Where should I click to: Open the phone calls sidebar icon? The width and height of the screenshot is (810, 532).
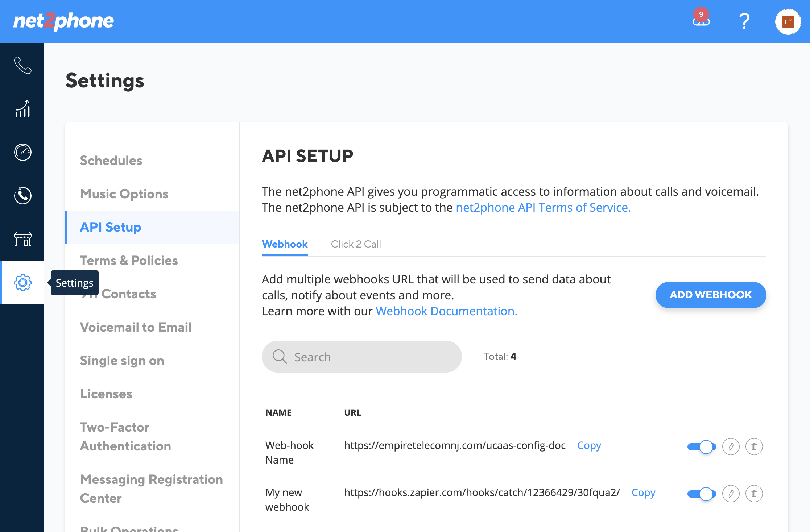click(x=22, y=65)
